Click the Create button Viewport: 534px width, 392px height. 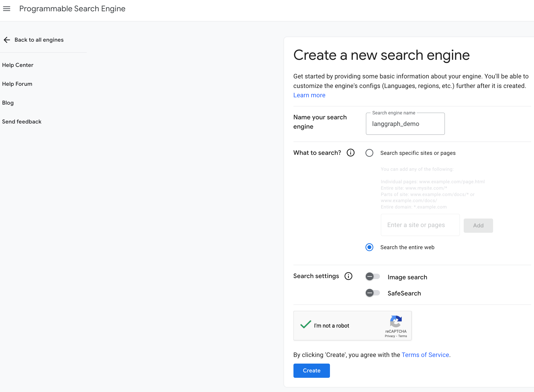point(311,370)
